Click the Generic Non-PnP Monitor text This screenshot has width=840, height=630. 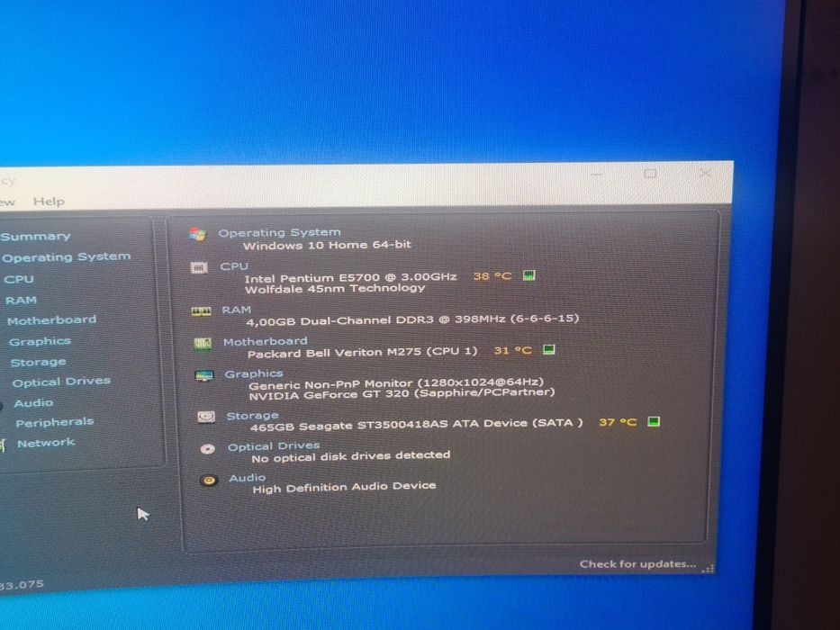pyautogui.click(x=396, y=383)
